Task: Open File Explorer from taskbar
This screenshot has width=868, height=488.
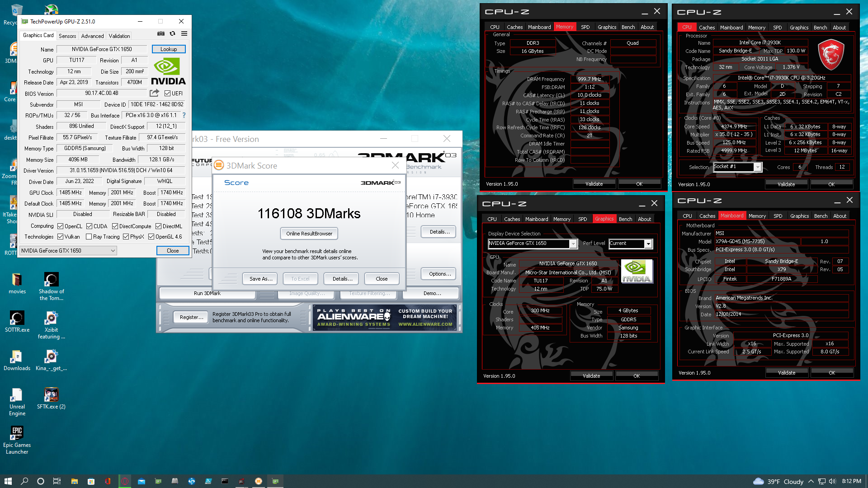Action: point(75,481)
